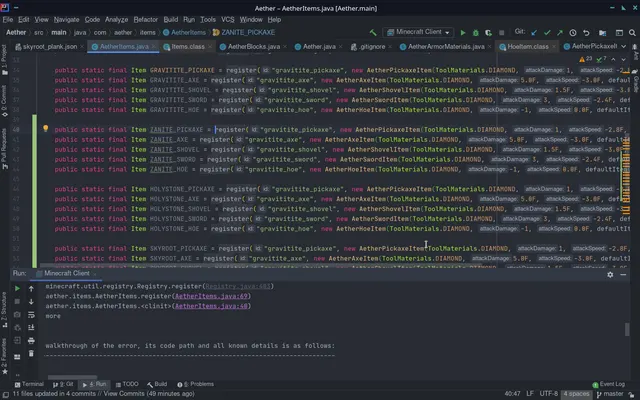Stop the process using the toolbar stop square
Viewport: 640px width, 400px height.
point(502,33)
